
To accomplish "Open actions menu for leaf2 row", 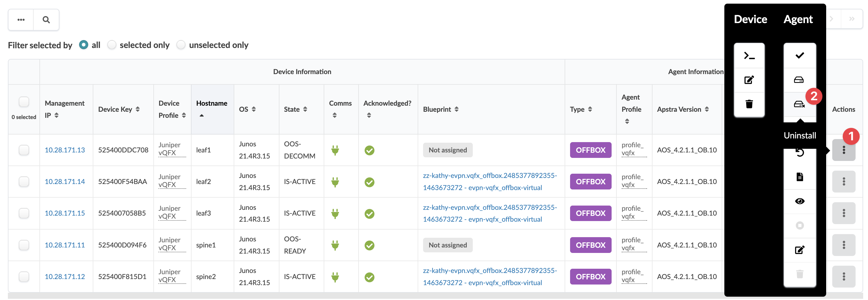I will [843, 182].
